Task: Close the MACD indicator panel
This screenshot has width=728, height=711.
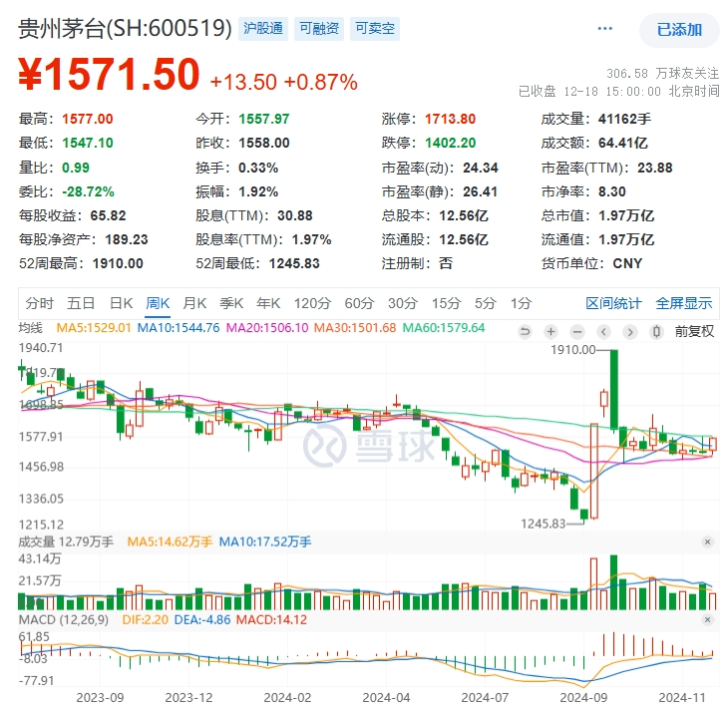Action: 708,620
